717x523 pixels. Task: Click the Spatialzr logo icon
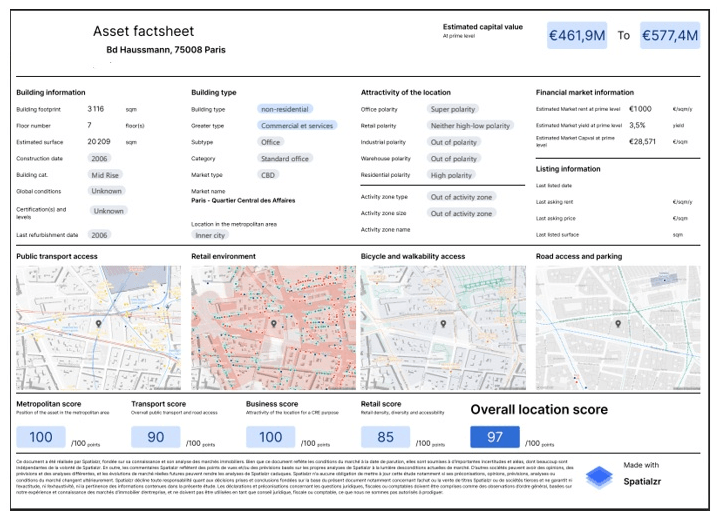[x=598, y=476]
